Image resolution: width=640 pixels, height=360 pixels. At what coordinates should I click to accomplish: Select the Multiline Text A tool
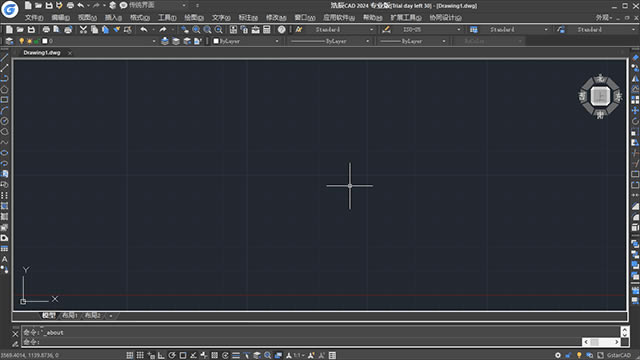(4, 259)
